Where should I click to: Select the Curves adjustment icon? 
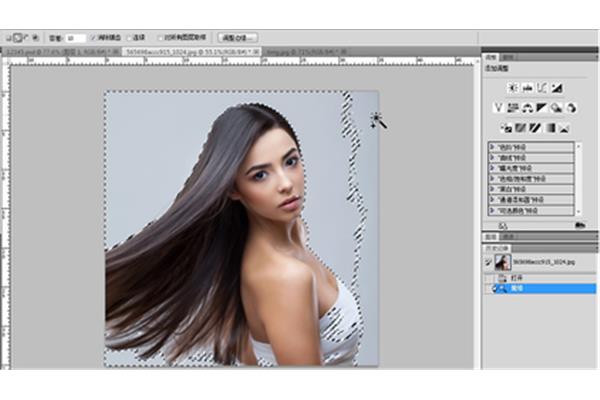click(x=542, y=88)
